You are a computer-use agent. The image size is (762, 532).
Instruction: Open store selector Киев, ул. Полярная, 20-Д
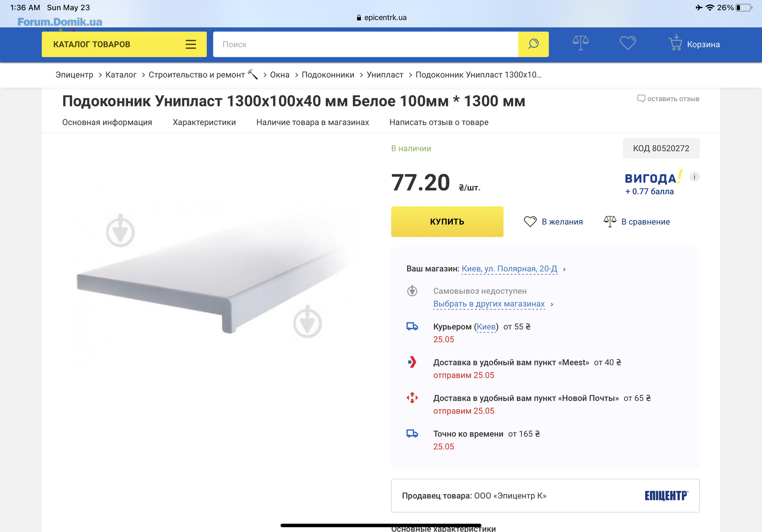pos(509,269)
